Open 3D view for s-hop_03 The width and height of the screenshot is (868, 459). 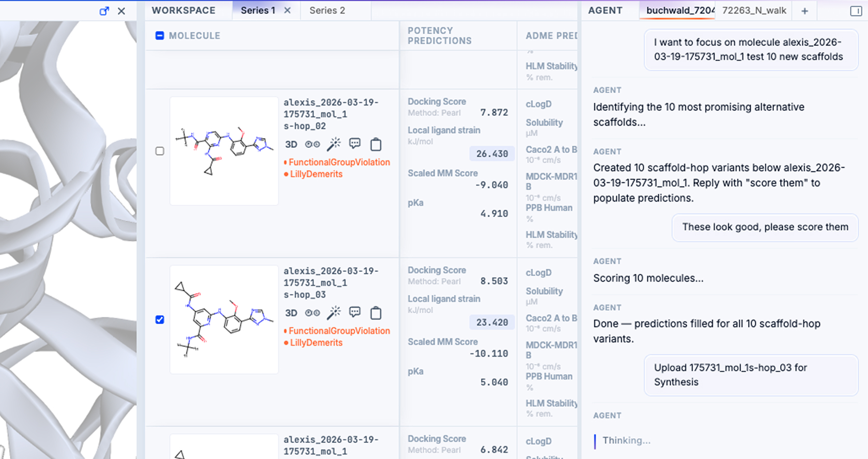click(x=291, y=313)
